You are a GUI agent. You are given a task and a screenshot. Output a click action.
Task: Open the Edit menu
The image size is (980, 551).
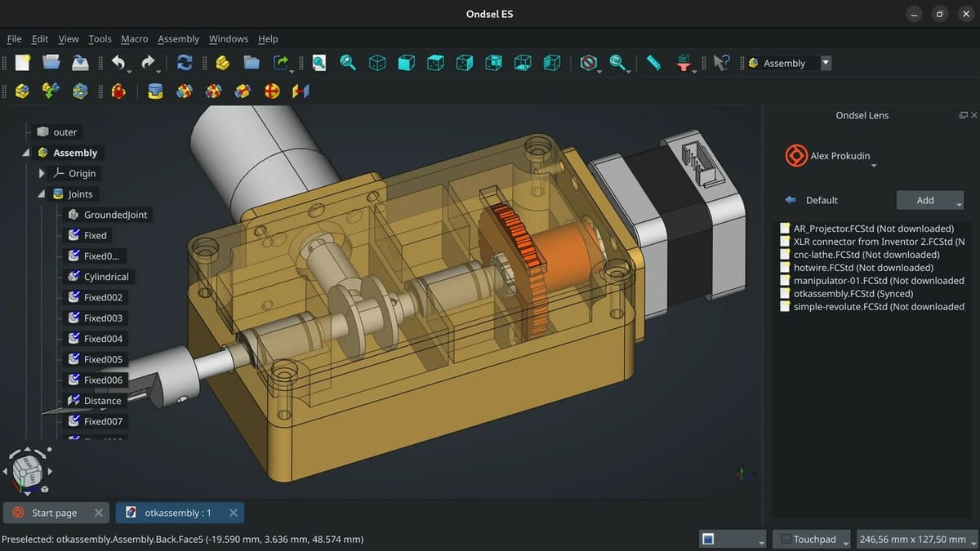coord(40,38)
